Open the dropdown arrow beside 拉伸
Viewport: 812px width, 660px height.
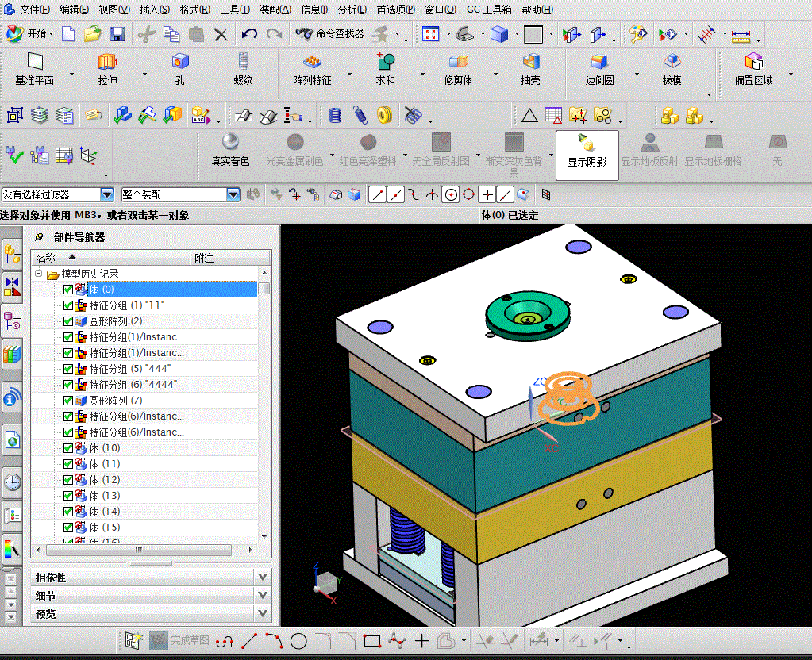pos(144,74)
